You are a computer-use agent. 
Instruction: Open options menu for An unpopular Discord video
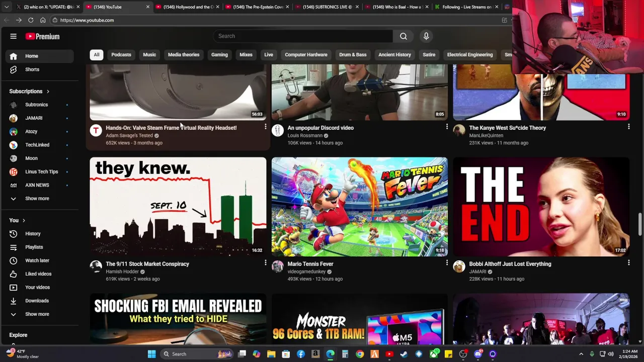tap(447, 127)
